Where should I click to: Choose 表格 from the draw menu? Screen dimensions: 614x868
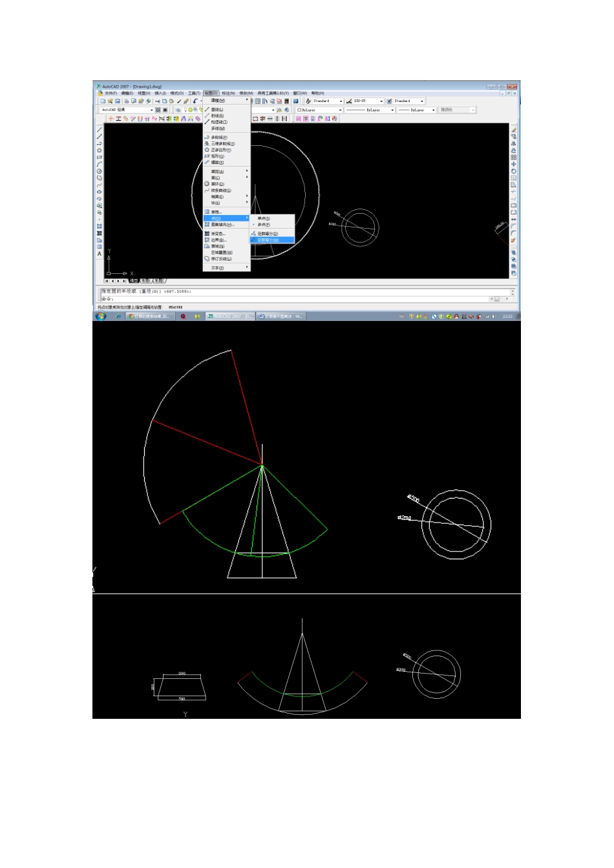226,212
